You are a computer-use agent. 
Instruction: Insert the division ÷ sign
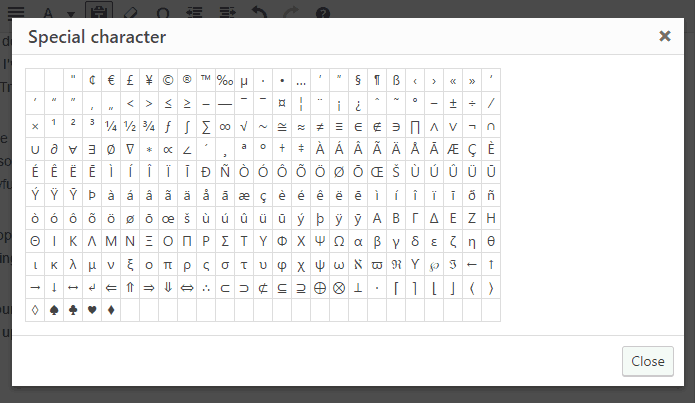[472, 103]
